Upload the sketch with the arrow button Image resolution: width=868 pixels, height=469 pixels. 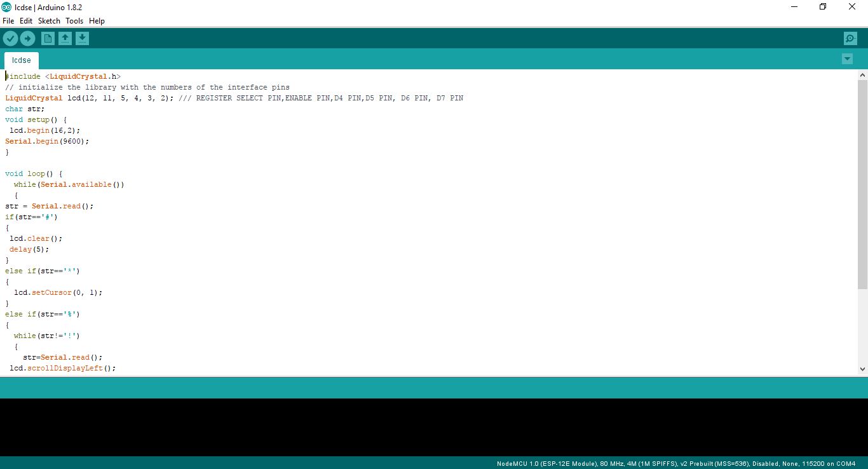[27, 39]
